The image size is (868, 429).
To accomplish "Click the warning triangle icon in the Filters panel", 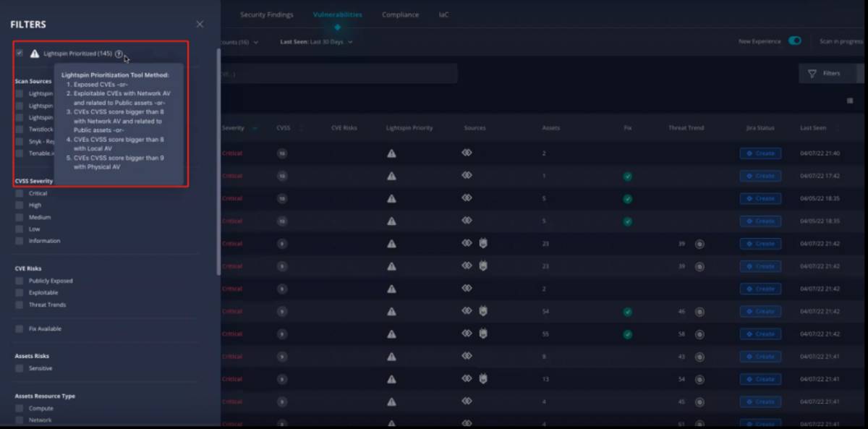I will (35, 54).
